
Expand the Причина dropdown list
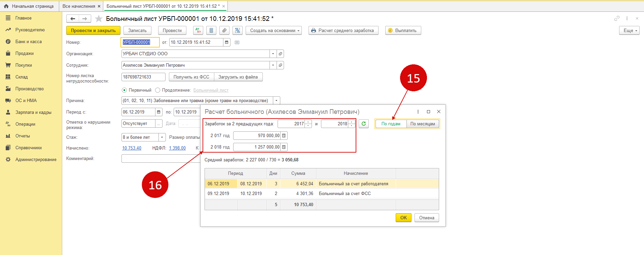[276, 101]
